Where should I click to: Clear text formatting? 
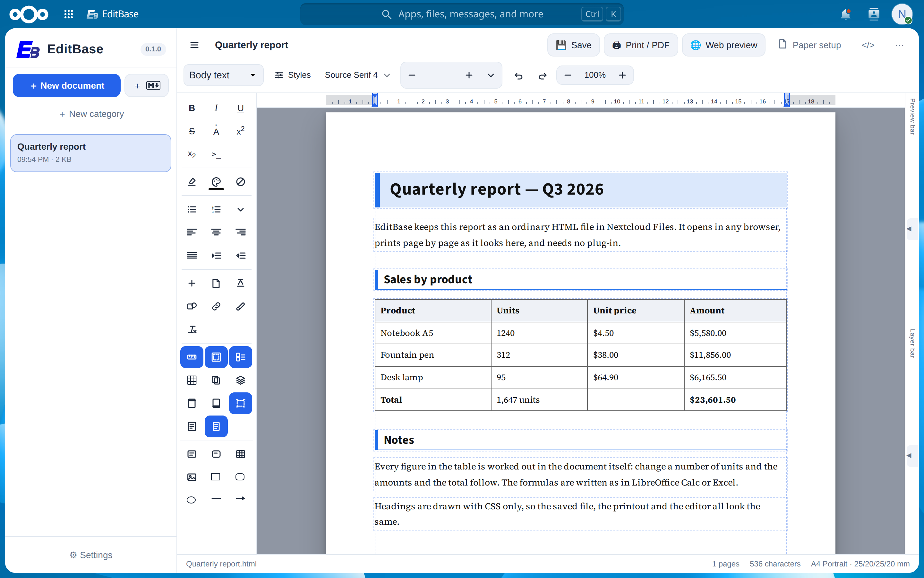192,329
